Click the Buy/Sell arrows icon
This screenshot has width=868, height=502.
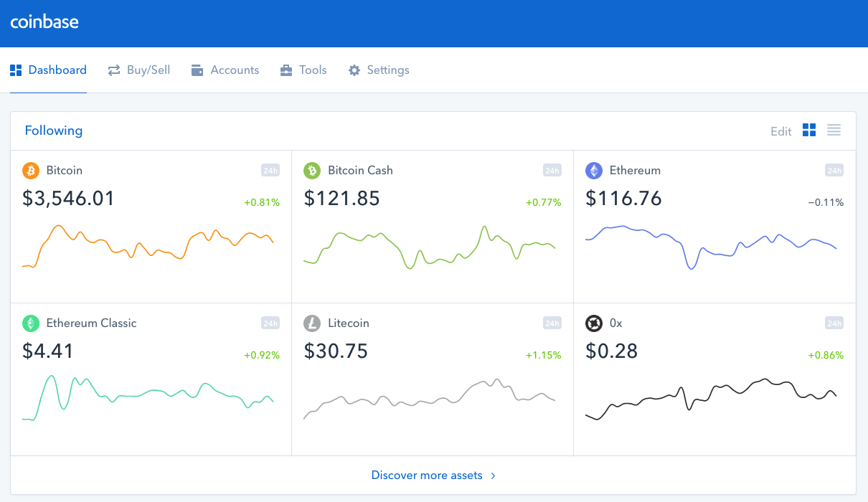click(114, 70)
